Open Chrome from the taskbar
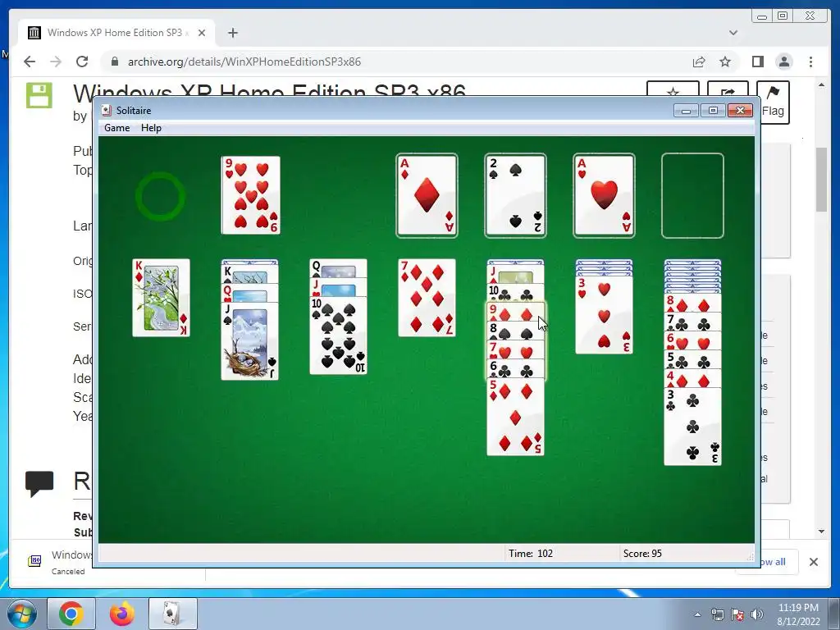 (71, 614)
